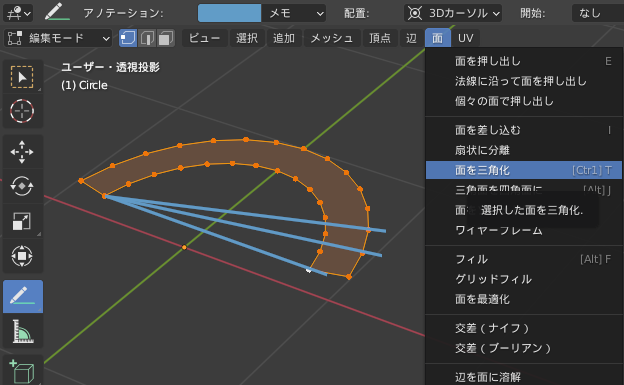This screenshot has height=385, width=624.
Task: Choose 面を押し出し from the menu
Action: 524,61
